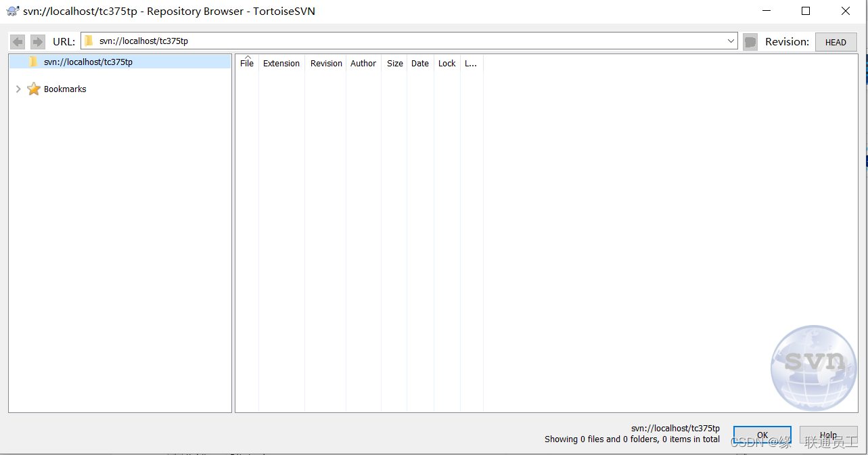Click the repository folder icon in the tree
The image size is (868, 455).
(x=32, y=62)
